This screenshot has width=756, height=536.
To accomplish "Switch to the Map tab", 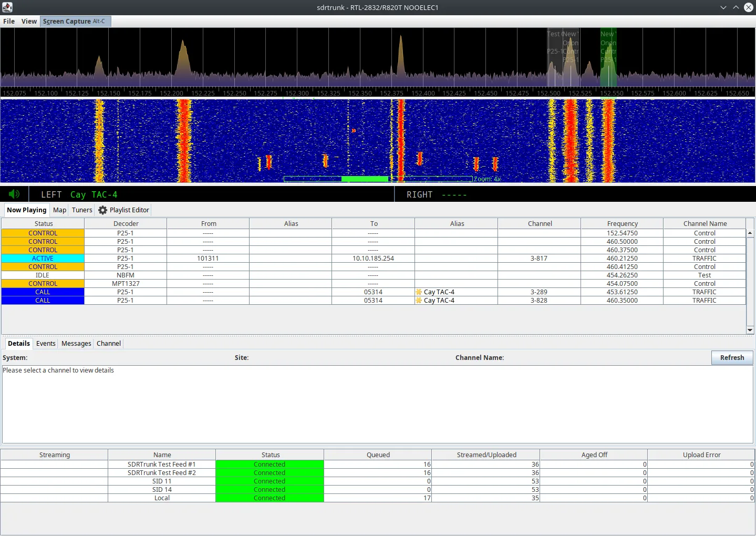I will (x=59, y=210).
